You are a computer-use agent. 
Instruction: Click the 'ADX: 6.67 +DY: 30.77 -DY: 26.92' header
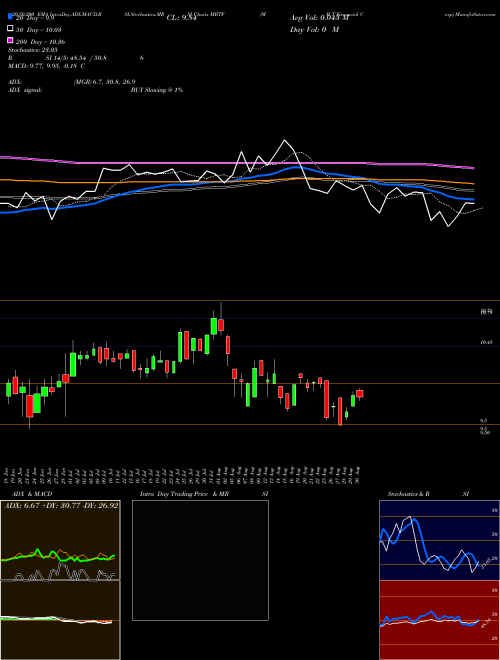(61, 505)
